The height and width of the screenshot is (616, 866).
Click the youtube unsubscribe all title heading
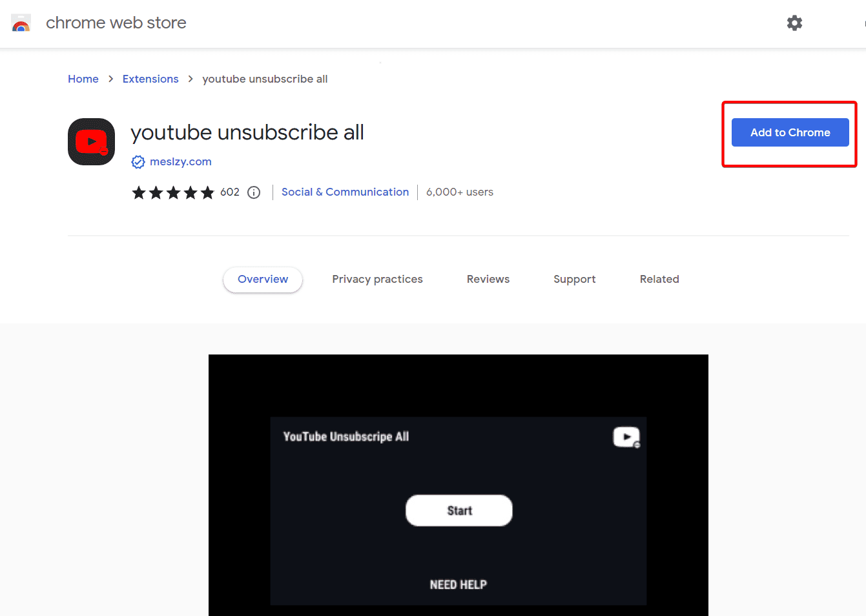click(247, 132)
